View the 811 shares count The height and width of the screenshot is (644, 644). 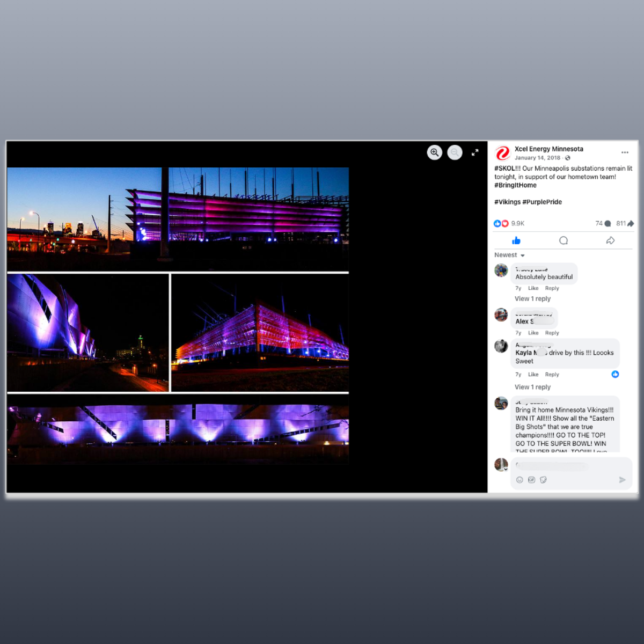click(x=625, y=223)
